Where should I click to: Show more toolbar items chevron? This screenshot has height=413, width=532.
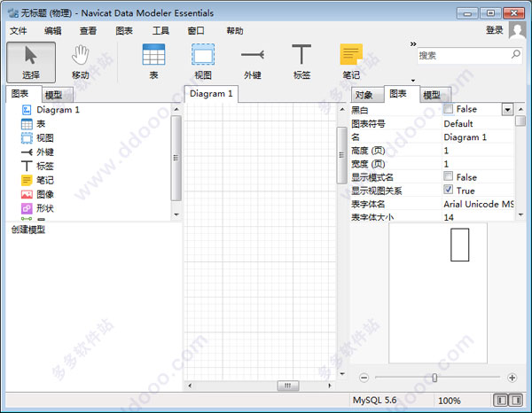click(x=413, y=43)
